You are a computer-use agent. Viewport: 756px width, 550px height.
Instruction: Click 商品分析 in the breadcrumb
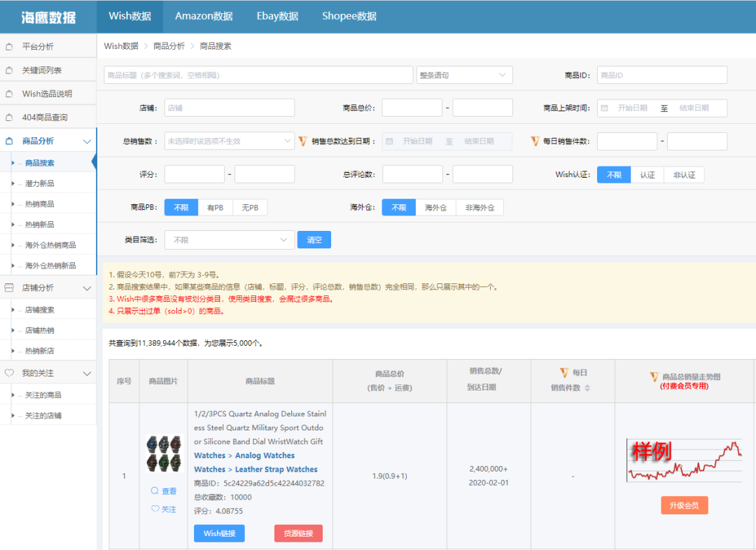click(169, 46)
